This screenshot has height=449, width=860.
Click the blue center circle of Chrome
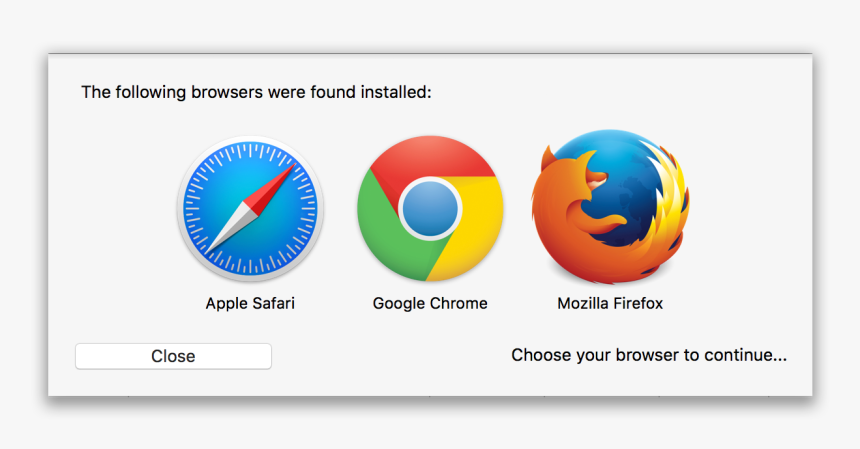(430, 209)
